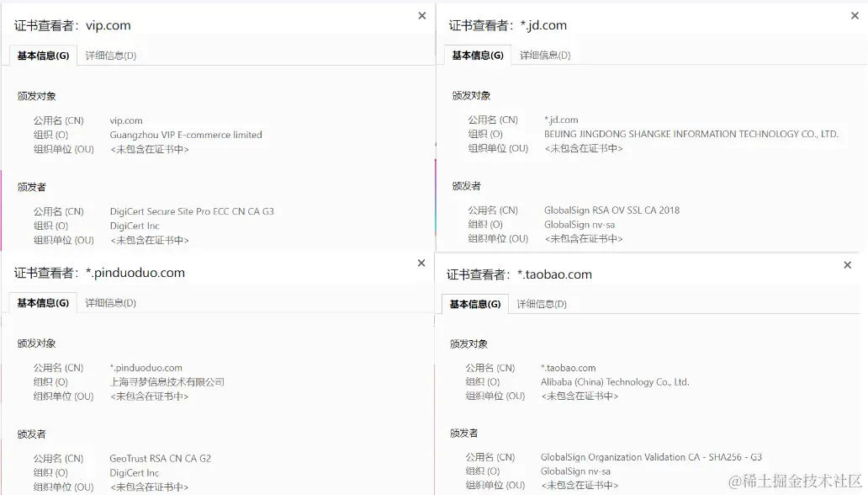This screenshot has height=495, width=868.
Task: Close the *.jd.com certificate viewer
Action: coord(855,15)
